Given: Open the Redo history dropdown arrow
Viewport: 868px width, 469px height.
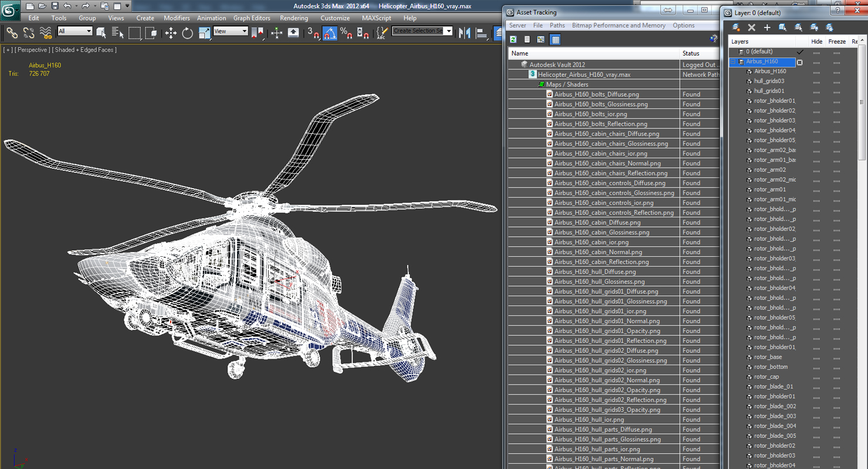Looking at the screenshot, I should pyautogui.click(x=94, y=6).
